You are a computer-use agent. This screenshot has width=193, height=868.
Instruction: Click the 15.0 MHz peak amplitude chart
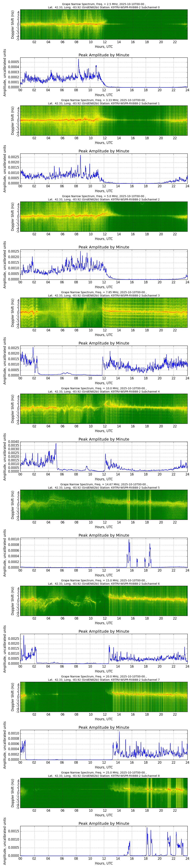[x=104, y=649]
